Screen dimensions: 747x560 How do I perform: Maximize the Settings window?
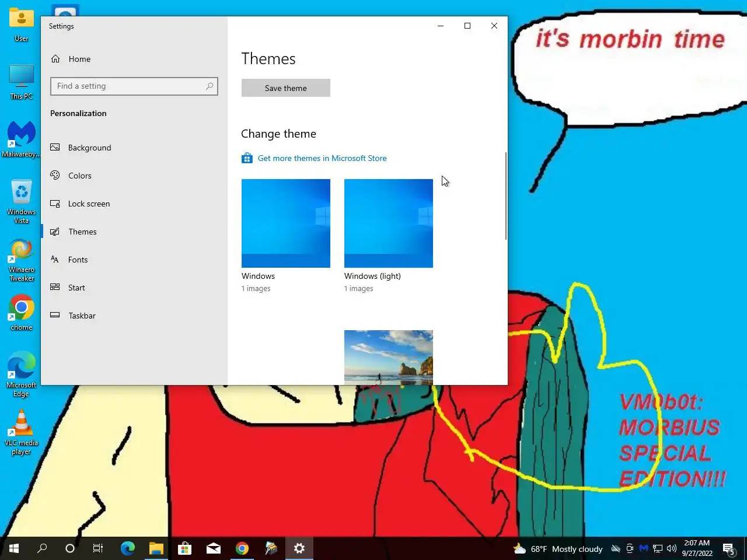point(467,26)
